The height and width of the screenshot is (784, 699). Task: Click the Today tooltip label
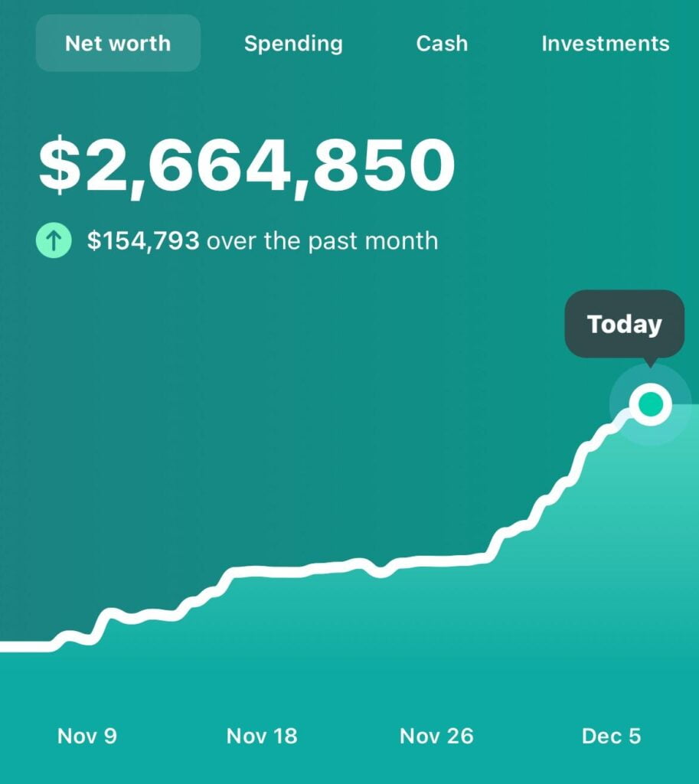(624, 323)
